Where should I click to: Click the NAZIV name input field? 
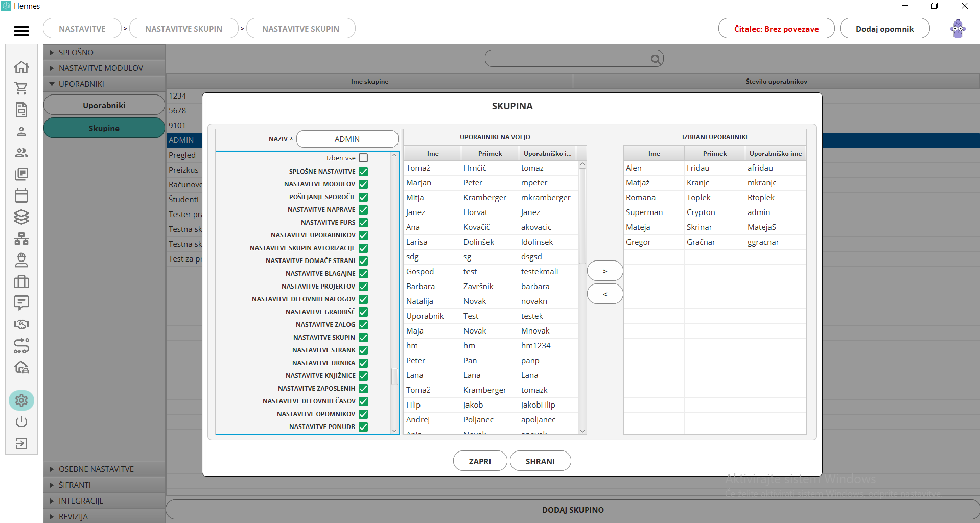pyautogui.click(x=347, y=139)
